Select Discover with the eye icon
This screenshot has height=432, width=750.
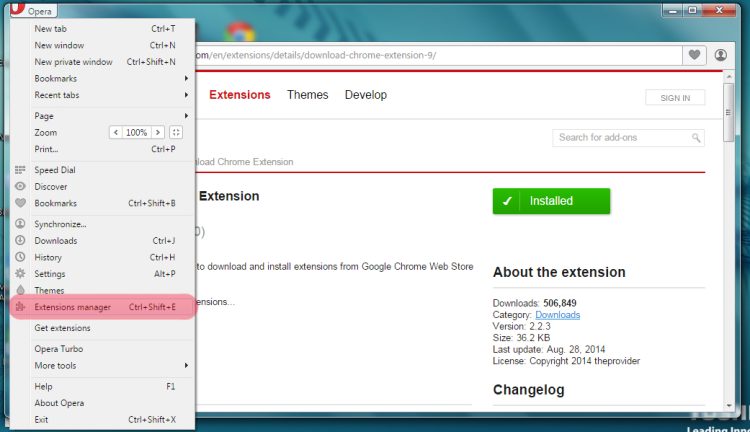(51, 187)
